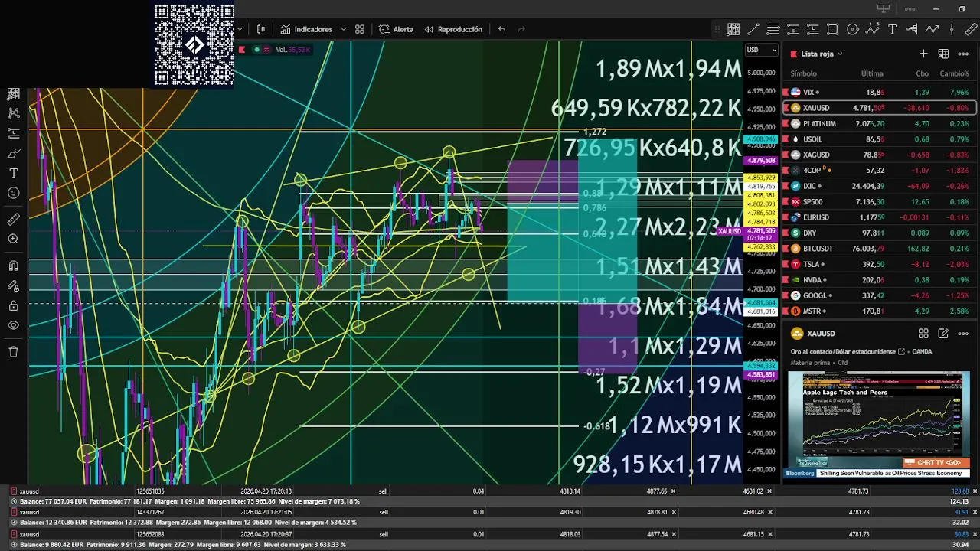Select the GOOGL row in the watchlist

(x=879, y=295)
